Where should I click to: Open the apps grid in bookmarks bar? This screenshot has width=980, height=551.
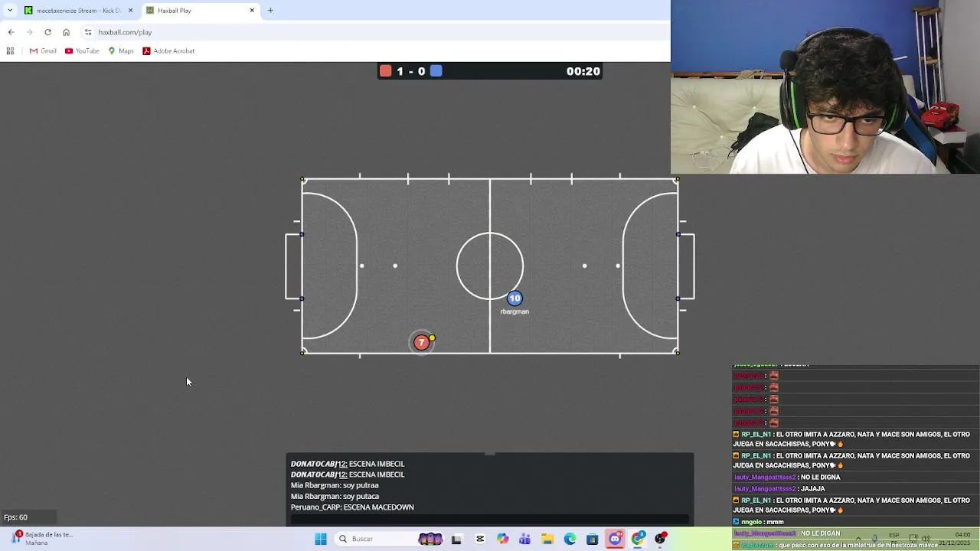(x=10, y=51)
